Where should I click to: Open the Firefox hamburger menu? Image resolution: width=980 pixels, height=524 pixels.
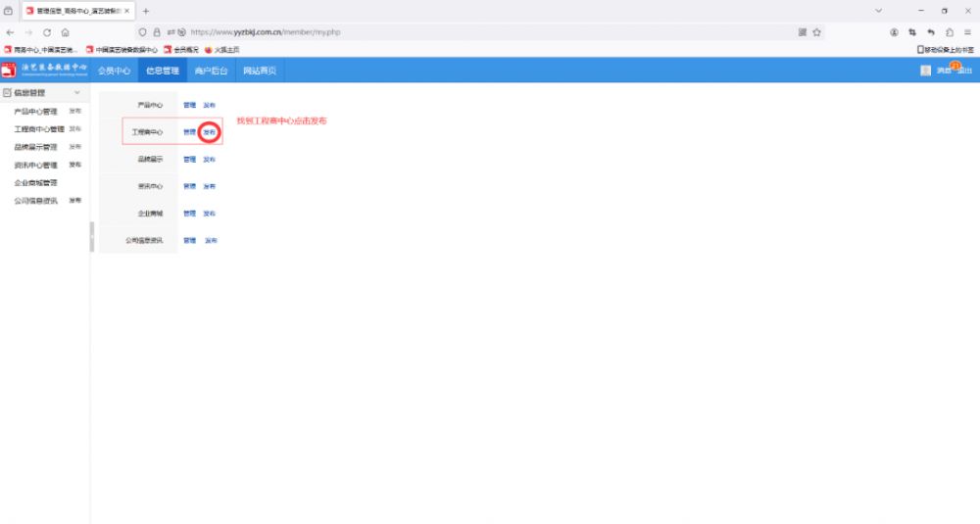968,32
